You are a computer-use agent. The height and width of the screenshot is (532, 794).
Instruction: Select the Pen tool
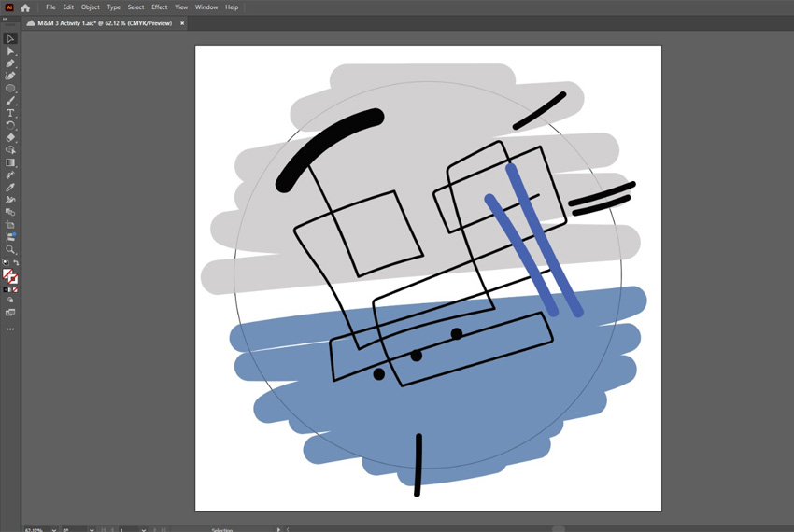click(x=10, y=63)
